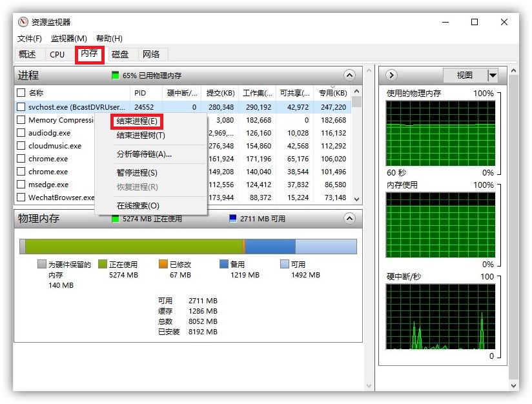Open the 帮助 menu
This screenshot has width=532, height=404.
[108, 38]
